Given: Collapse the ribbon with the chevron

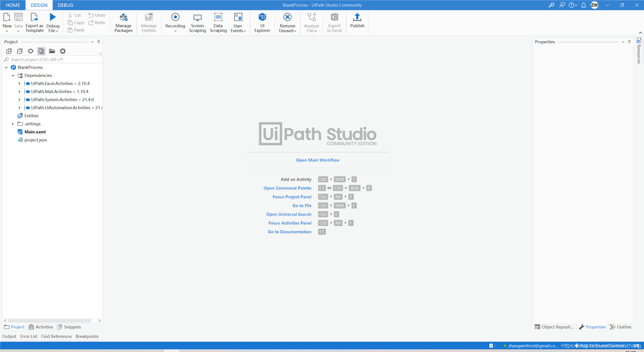Looking at the screenshot, I should [640, 33].
